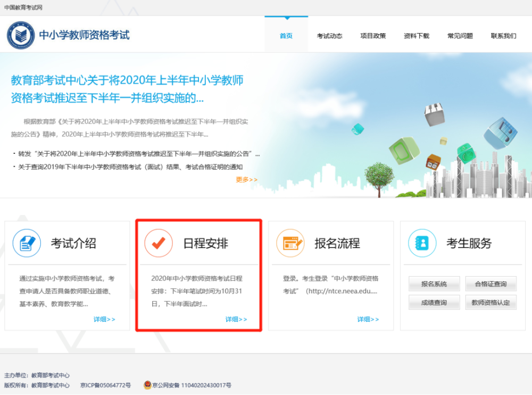This screenshot has height=395, width=532.
Task: Open 详细>> under 报名流程
Action: tap(368, 319)
